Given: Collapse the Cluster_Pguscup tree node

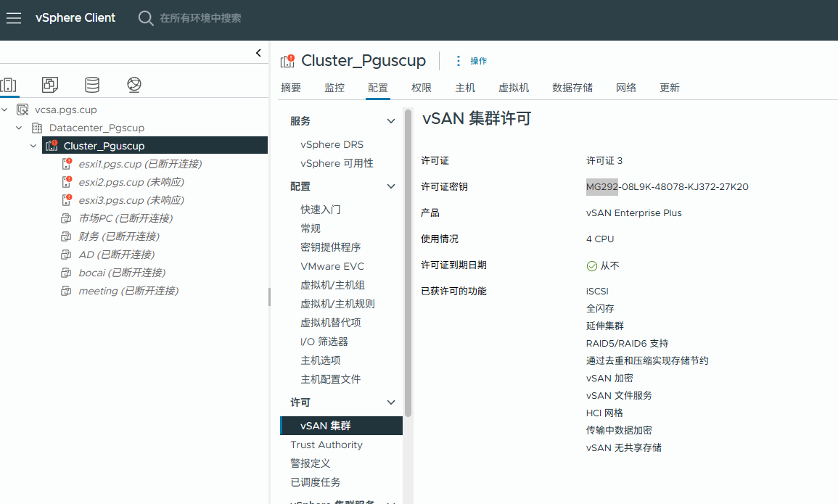Looking at the screenshot, I should pyautogui.click(x=33, y=146).
